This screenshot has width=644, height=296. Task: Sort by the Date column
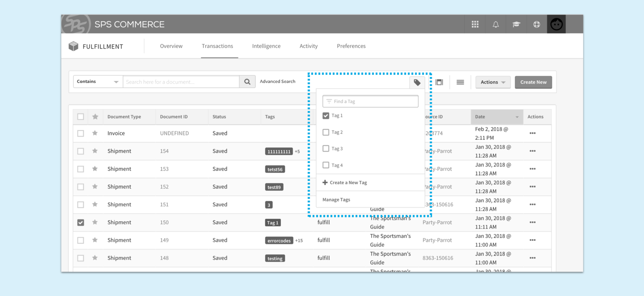(x=497, y=116)
